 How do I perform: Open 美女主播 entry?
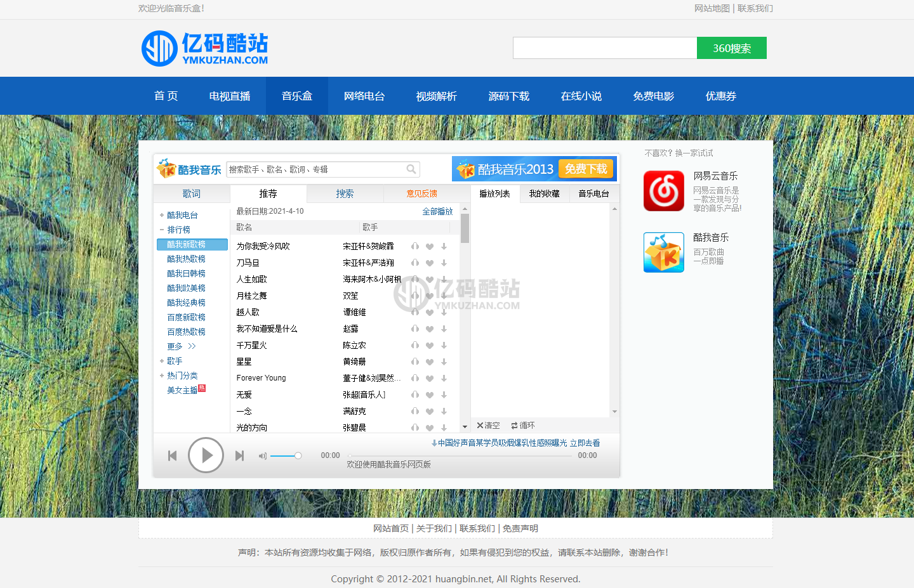click(182, 390)
